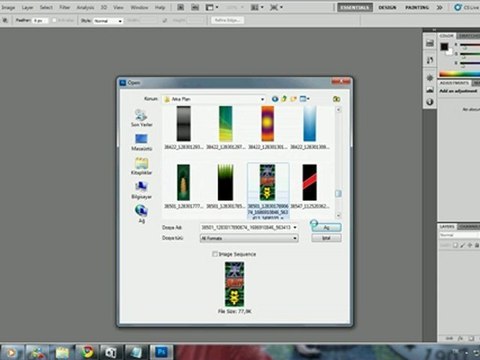Click the Dosya Adı filename field
This screenshot has height=360, width=480.
click(249, 227)
